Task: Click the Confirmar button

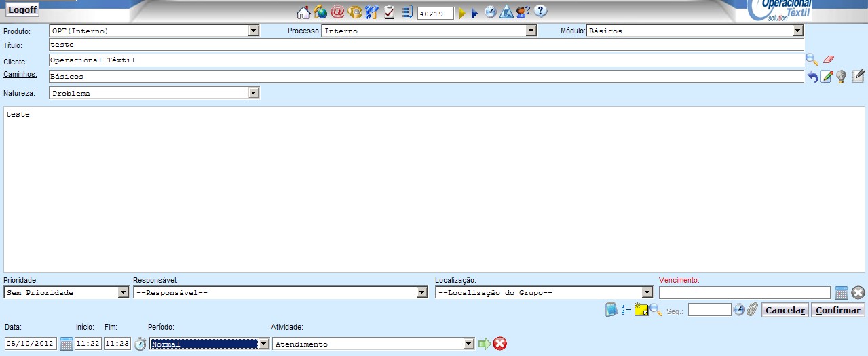Action: pos(838,310)
